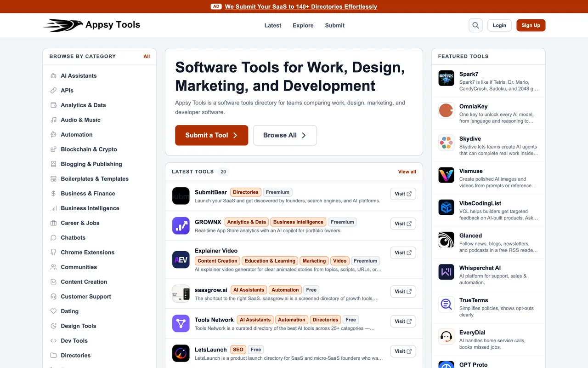
Task: Click the VibeCodingList cube logo
Action: click(446, 207)
